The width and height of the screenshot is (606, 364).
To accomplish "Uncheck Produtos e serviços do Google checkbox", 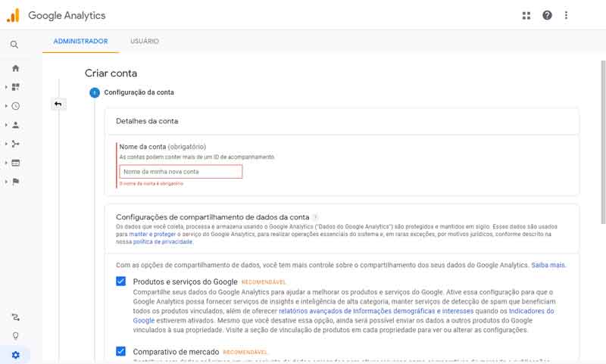I will (x=121, y=281).
